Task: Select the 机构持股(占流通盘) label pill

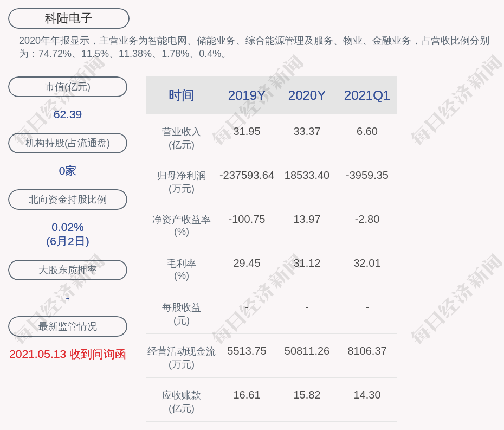Action: tap(68, 143)
